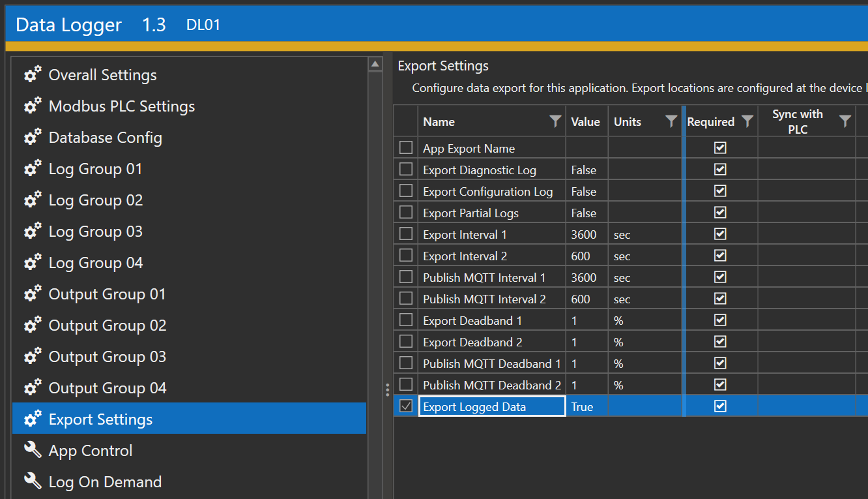This screenshot has width=868, height=499.
Task: Click the wrench icon beside App Control
Action: (33, 450)
